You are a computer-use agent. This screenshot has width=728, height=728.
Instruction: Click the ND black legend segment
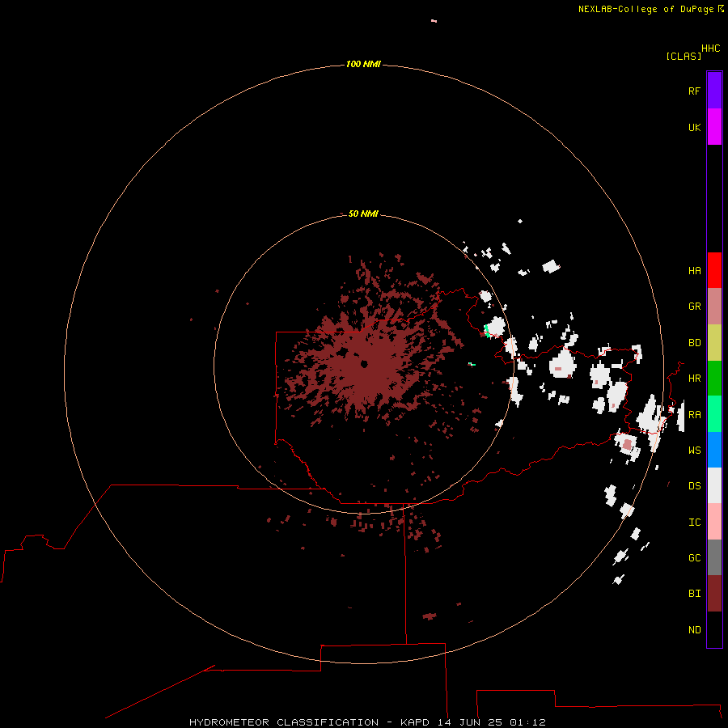(714, 629)
